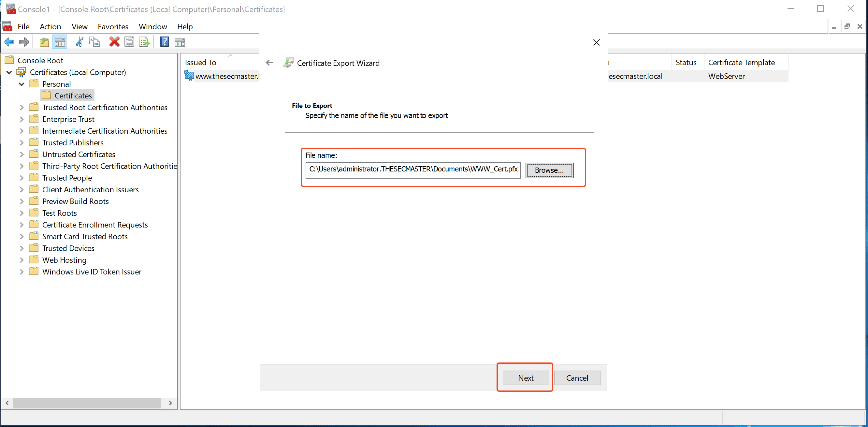Toggle the Show/Hide Console Tree icon
This screenshot has height=427, width=868.
click(x=60, y=42)
